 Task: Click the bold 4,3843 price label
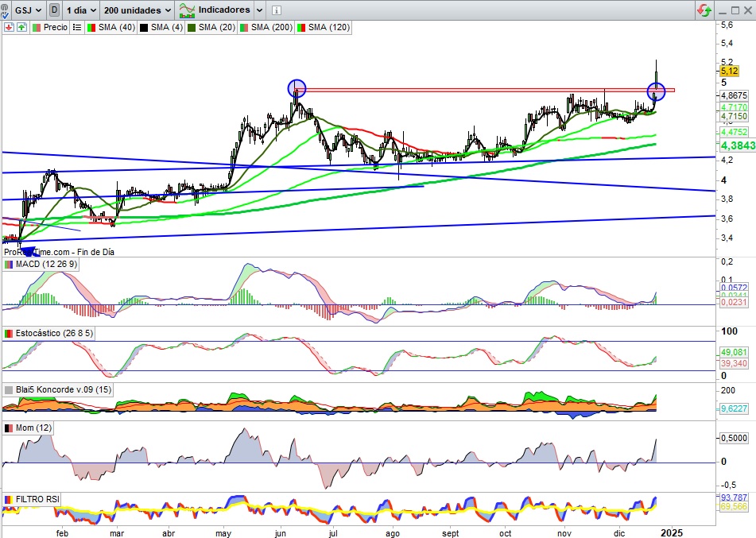click(x=738, y=145)
